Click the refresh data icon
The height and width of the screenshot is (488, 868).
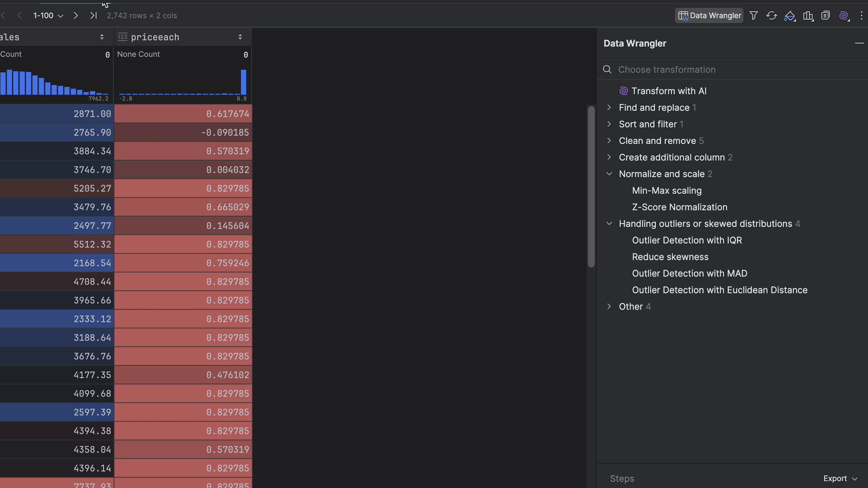pyautogui.click(x=771, y=16)
